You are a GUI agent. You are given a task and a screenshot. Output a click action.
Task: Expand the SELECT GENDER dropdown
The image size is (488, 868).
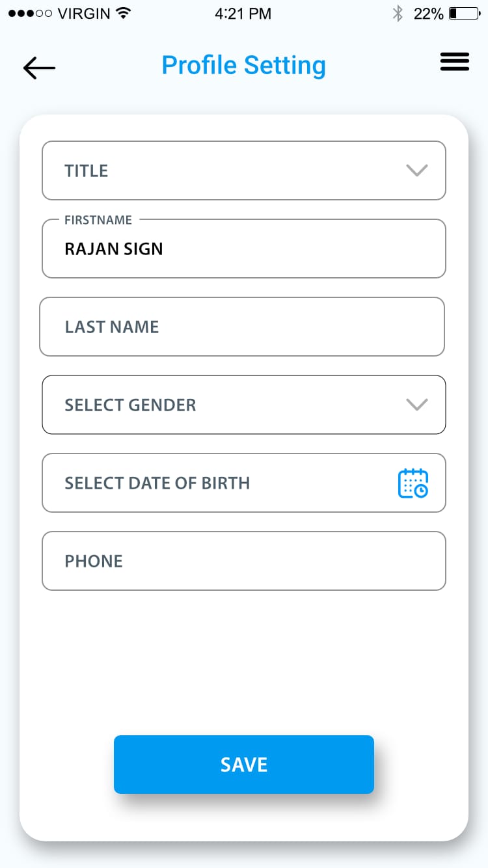tap(243, 405)
